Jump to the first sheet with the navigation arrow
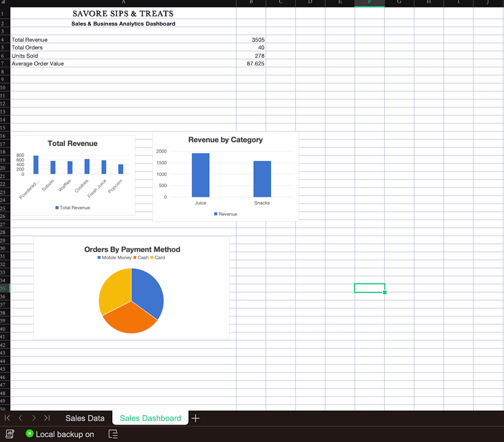The width and height of the screenshot is (504, 442). (x=7, y=418)
